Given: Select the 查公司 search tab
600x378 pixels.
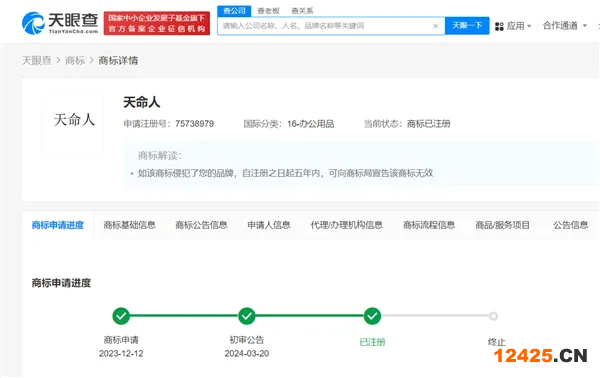Looking at the screenshot, I should click(x=234, y=11).
